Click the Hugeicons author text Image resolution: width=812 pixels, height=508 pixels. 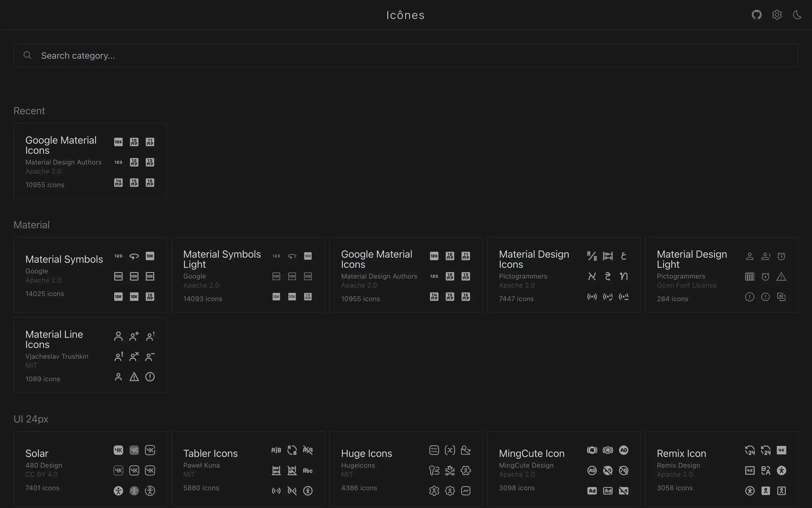(358, 465)
